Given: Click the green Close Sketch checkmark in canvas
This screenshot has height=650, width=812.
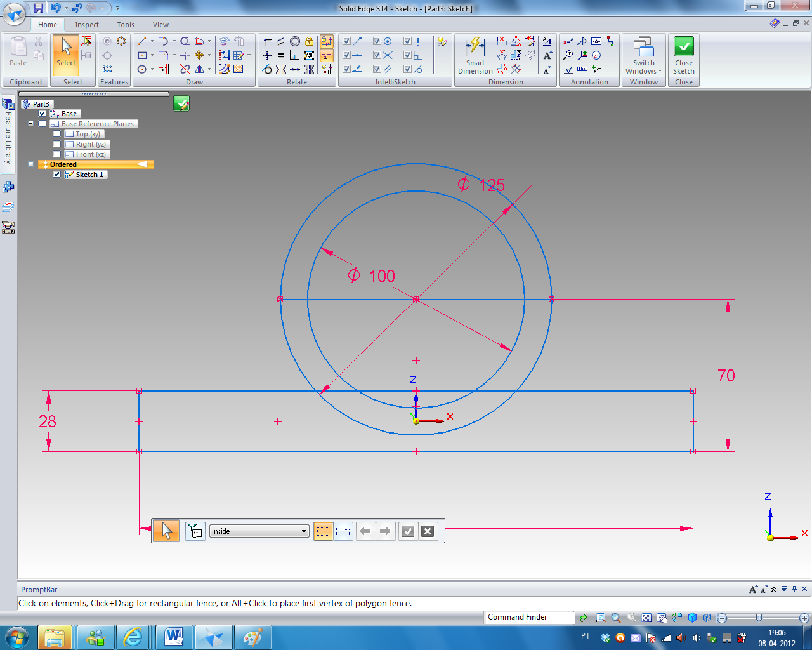Looking at the screenshot, I should 181,103.
